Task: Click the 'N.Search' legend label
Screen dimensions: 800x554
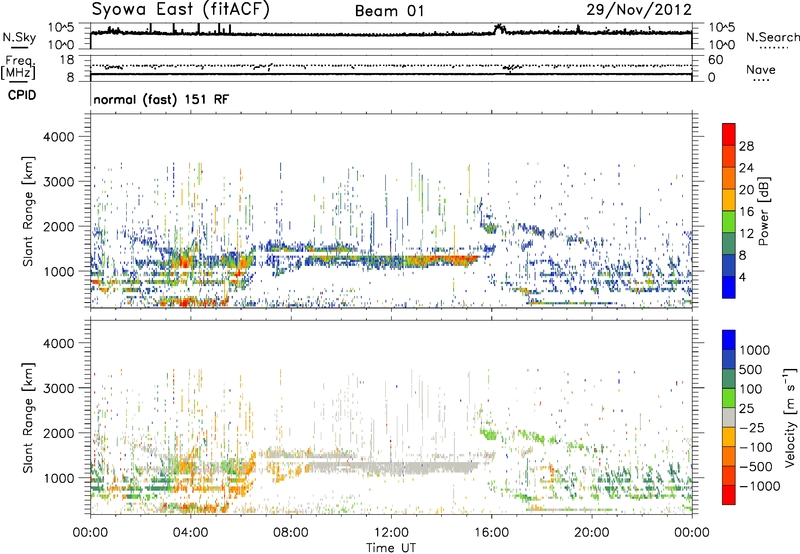Action: click(x=773, y=37)
